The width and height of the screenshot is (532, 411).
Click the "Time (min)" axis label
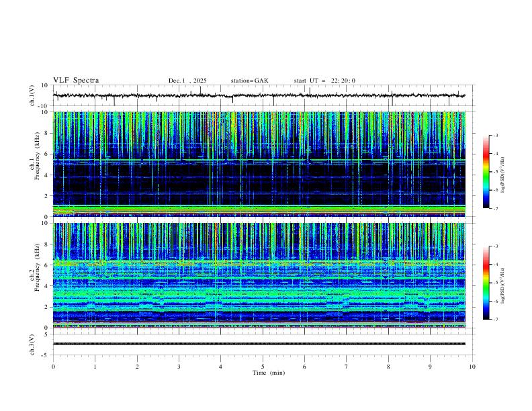click(x=269, y=373)
